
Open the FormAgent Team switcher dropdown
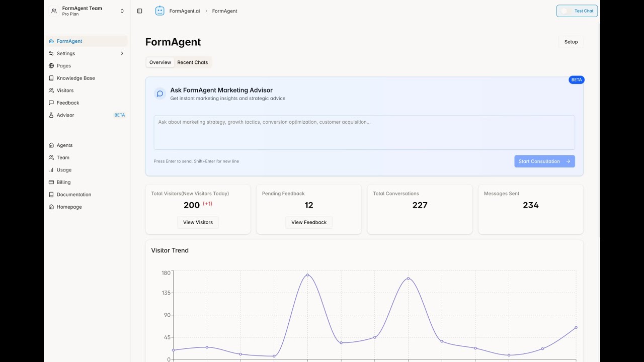[87, 11]
